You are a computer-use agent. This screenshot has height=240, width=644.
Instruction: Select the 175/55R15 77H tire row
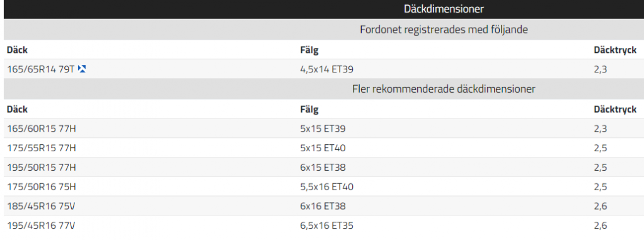[x=324, y=147]
